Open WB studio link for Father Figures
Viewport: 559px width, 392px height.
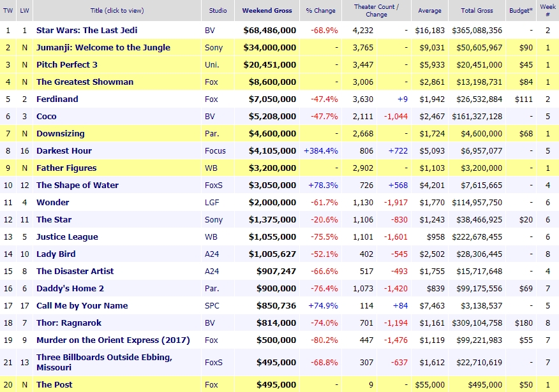(x=211, y=168)
